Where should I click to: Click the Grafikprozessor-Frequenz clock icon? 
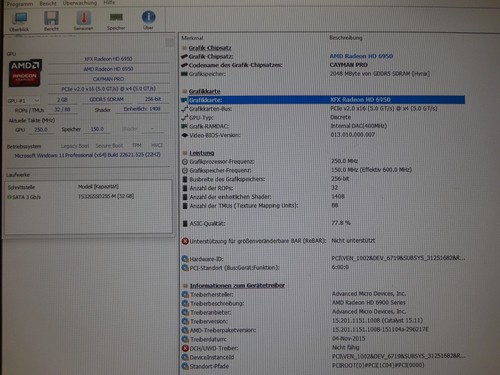185,162
